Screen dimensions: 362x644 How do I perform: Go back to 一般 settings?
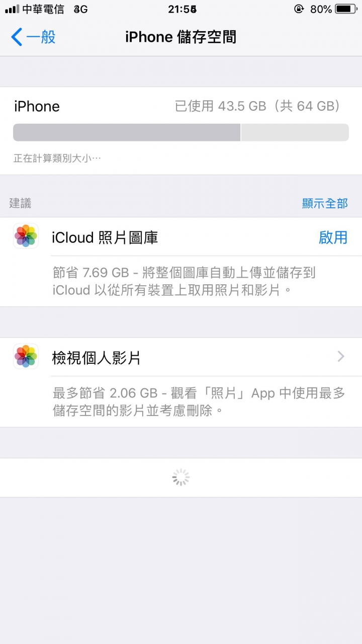33,37
